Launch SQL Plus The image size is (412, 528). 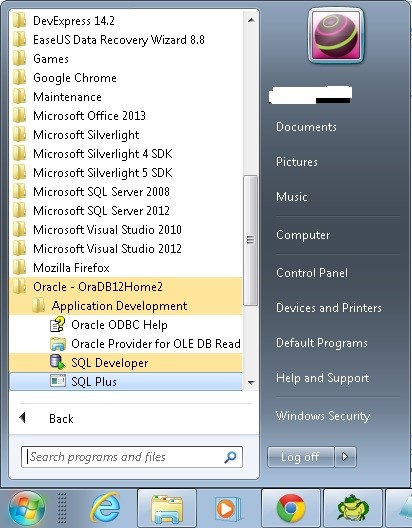[x=126, y=382]
